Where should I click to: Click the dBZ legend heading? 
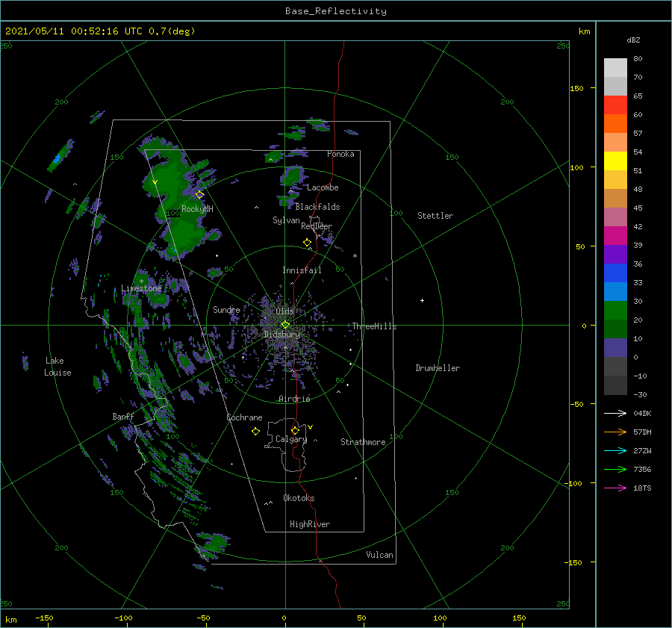point(633,40)
